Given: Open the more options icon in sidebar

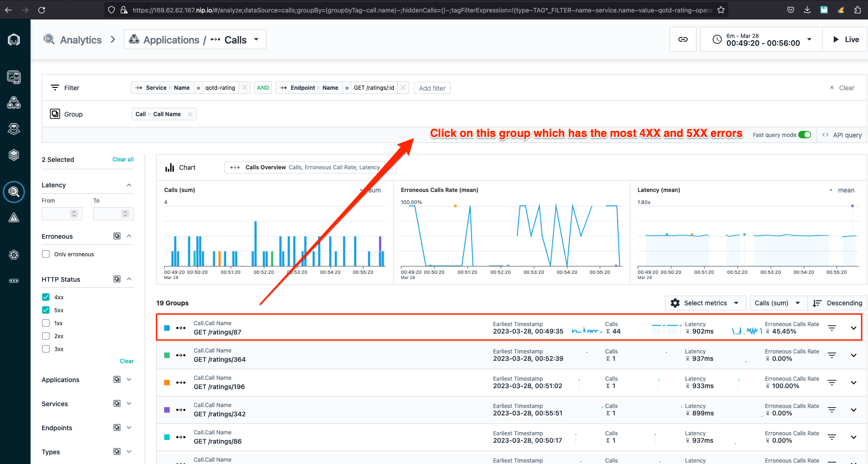Looking at the screenshot, I should point(14,281).
